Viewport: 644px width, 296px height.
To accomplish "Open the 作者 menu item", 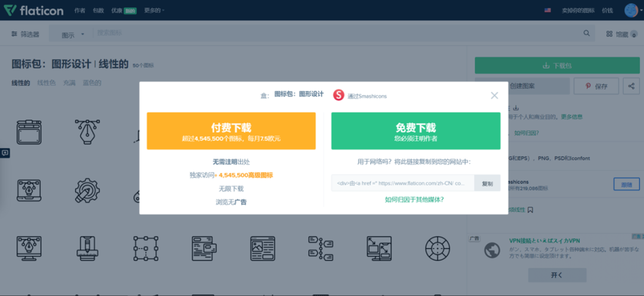I will pos(80,10).
